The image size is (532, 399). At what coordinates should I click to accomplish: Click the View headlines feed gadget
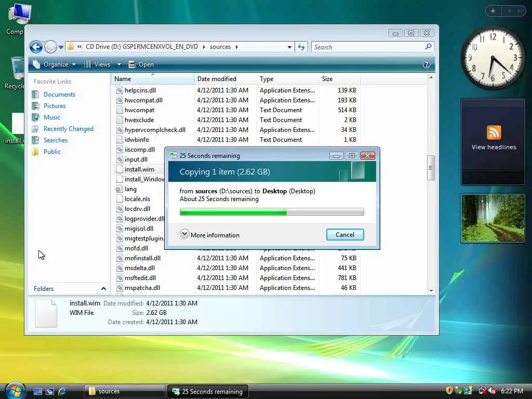[494, 141]
